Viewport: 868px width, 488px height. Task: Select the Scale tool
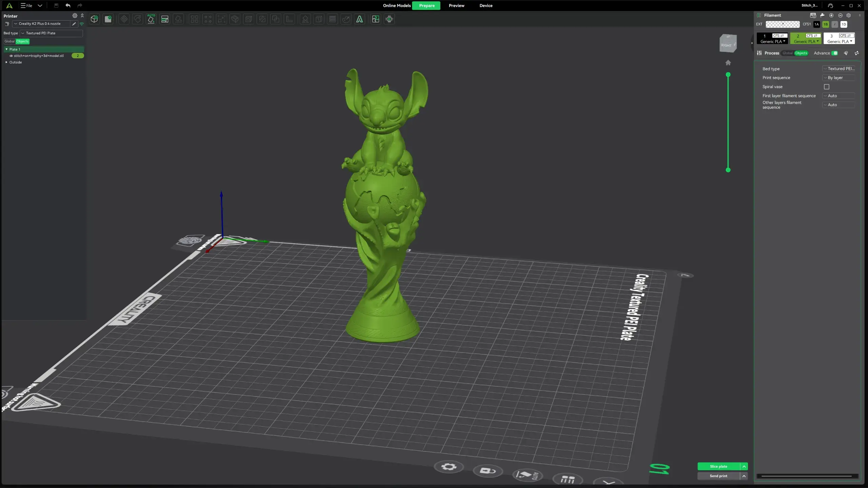click(x=221, y=19)
